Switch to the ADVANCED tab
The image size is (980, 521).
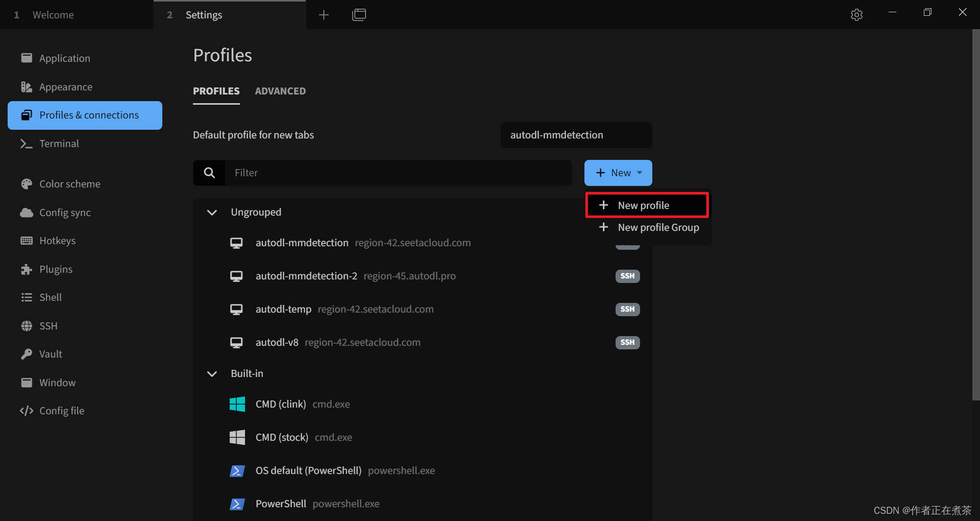(280, 91)
